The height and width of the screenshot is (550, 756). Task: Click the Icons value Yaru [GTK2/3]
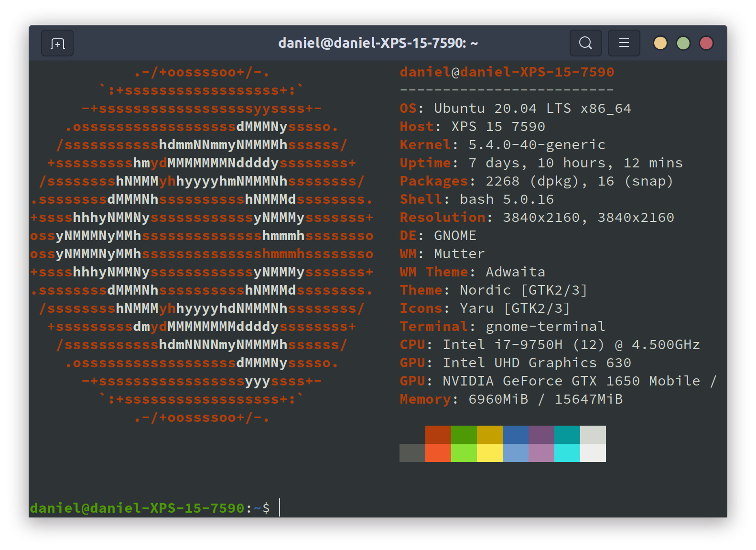(515, 308)
